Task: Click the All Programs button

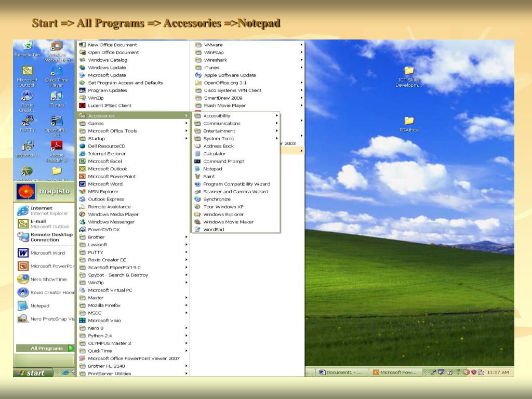Action: (45, 348)
